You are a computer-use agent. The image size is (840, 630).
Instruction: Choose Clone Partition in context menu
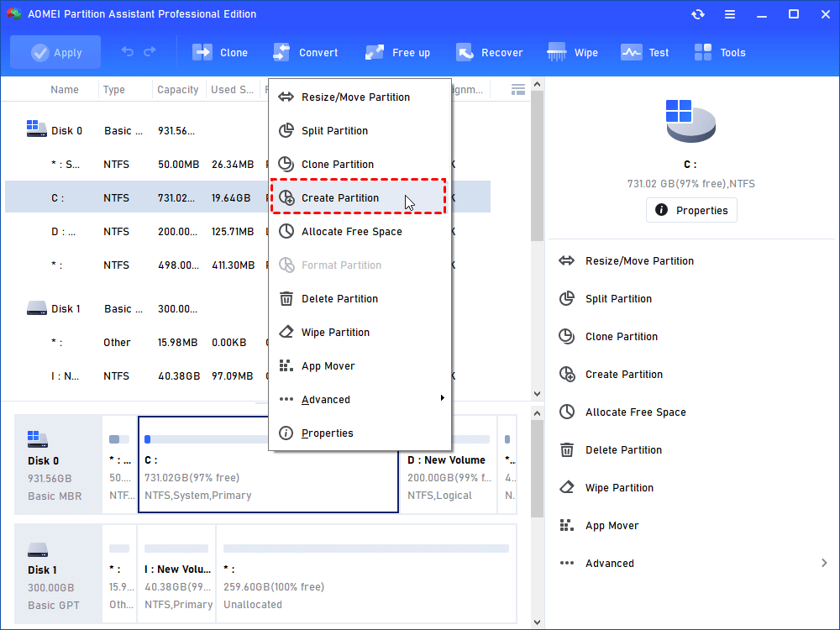tap(360, 165)
